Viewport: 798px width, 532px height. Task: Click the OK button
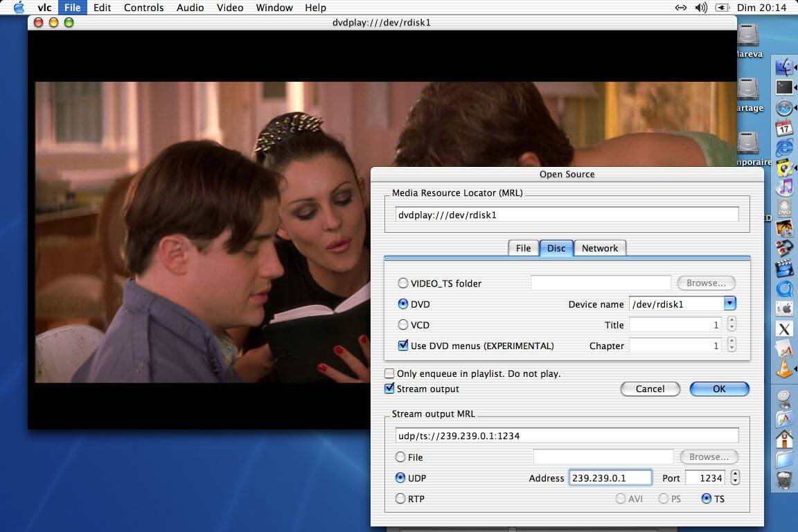click(718, 389)
